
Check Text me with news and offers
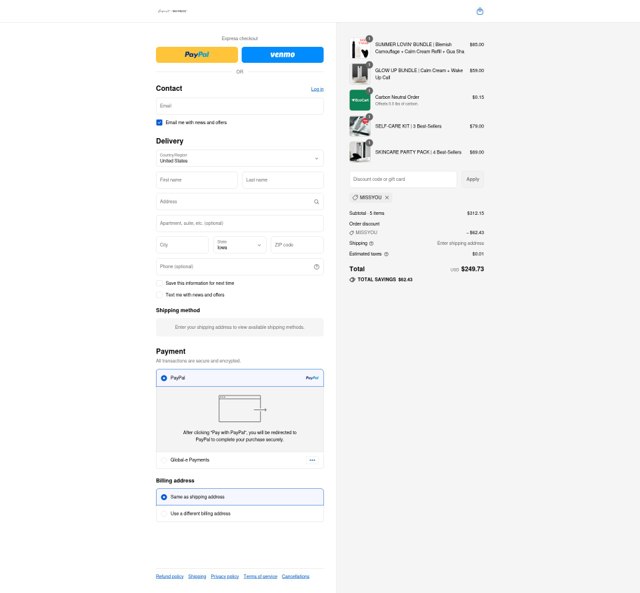[159, 295]
